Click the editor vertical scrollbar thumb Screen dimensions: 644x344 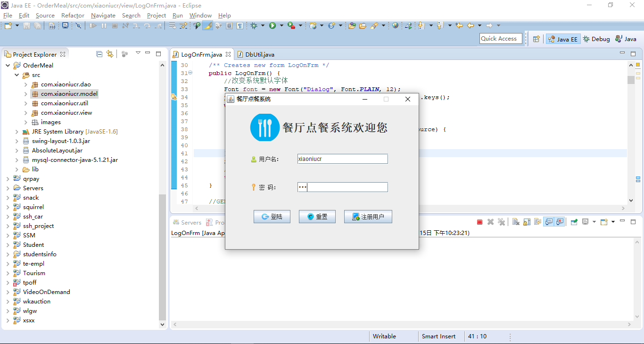pos(631,80)
